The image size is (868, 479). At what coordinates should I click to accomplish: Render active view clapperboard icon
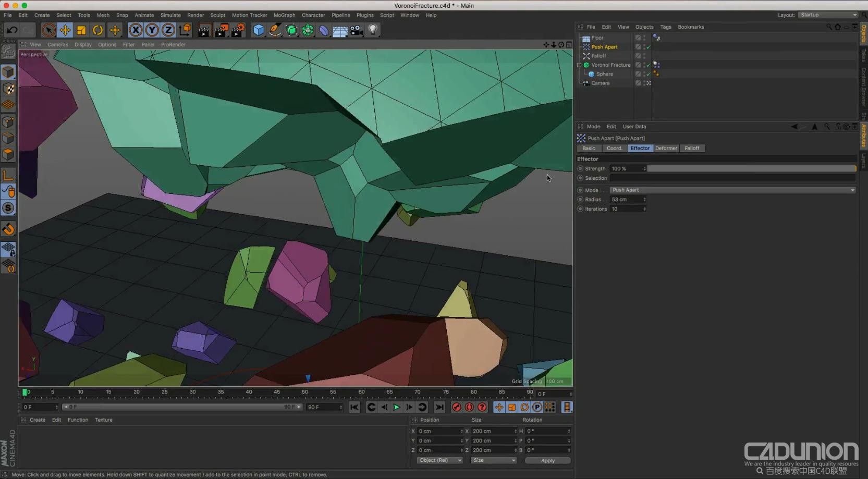204,30
